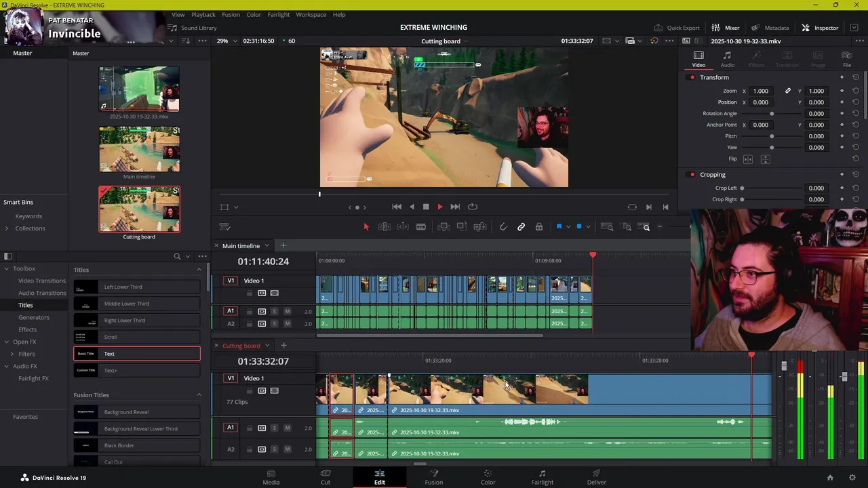Open the Fusion menu
Image resolution: width=868 pixels, height=488 pixels.
[231, 14]
